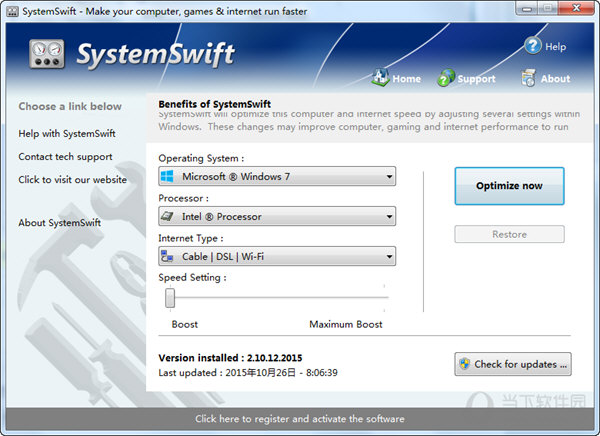Select the Microsoft Windows 7 combo box
The image size is (600, 436).
pos(277,176)
